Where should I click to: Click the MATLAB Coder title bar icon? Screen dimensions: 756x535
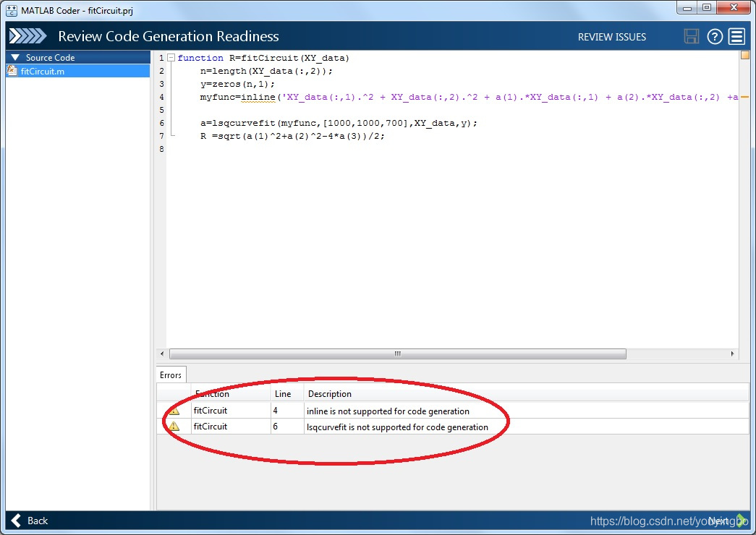(x=12, y=10)
